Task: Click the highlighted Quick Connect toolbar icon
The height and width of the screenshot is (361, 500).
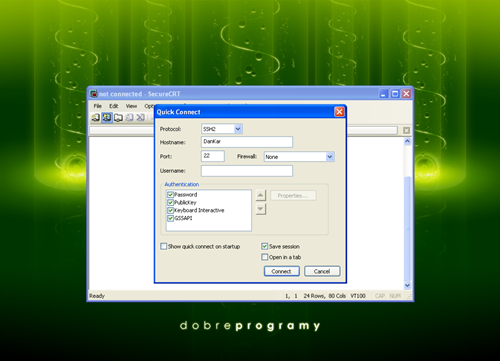Action: [107, 118]
